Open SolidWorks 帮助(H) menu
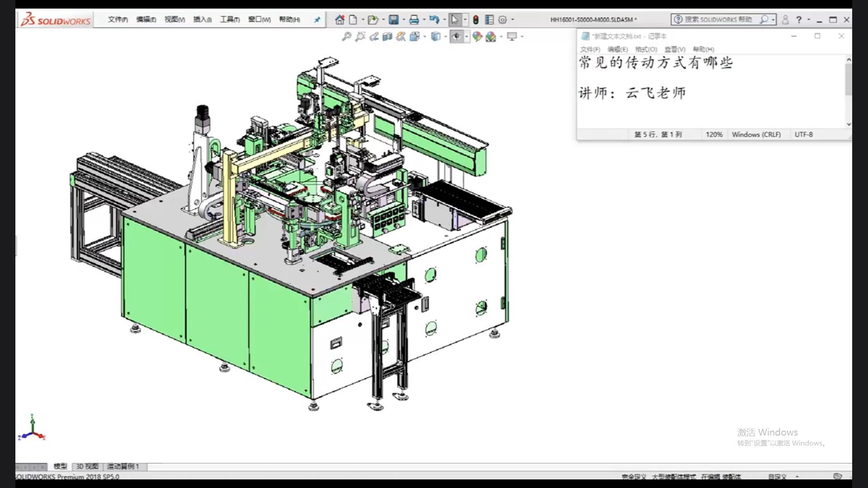Screen dimensions: 868x488 click(289, 19)
